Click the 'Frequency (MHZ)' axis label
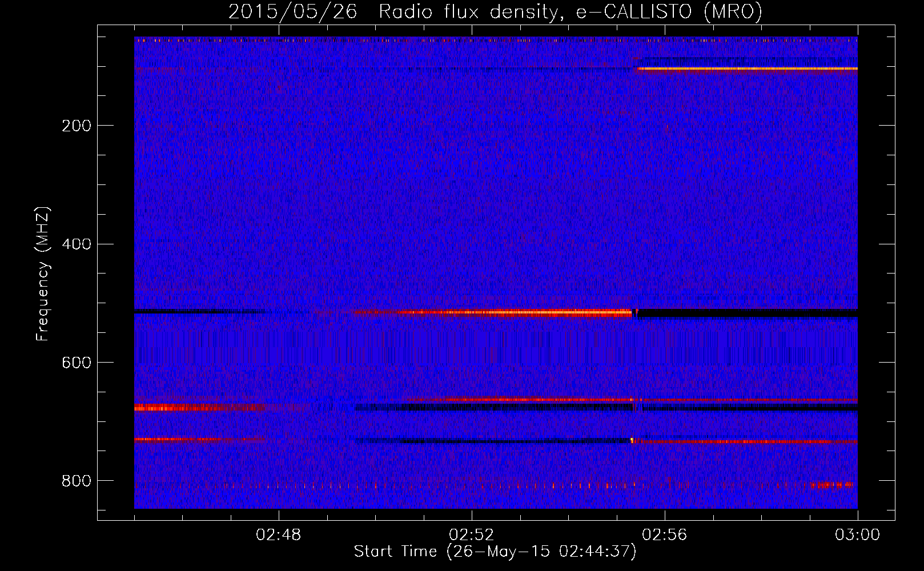 coord(43,274)
